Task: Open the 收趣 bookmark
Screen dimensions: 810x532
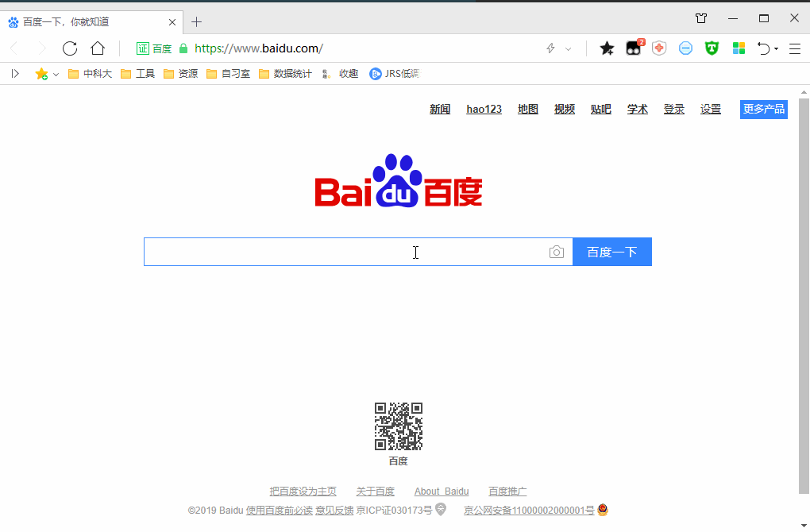Action: [x=340, y=74]
